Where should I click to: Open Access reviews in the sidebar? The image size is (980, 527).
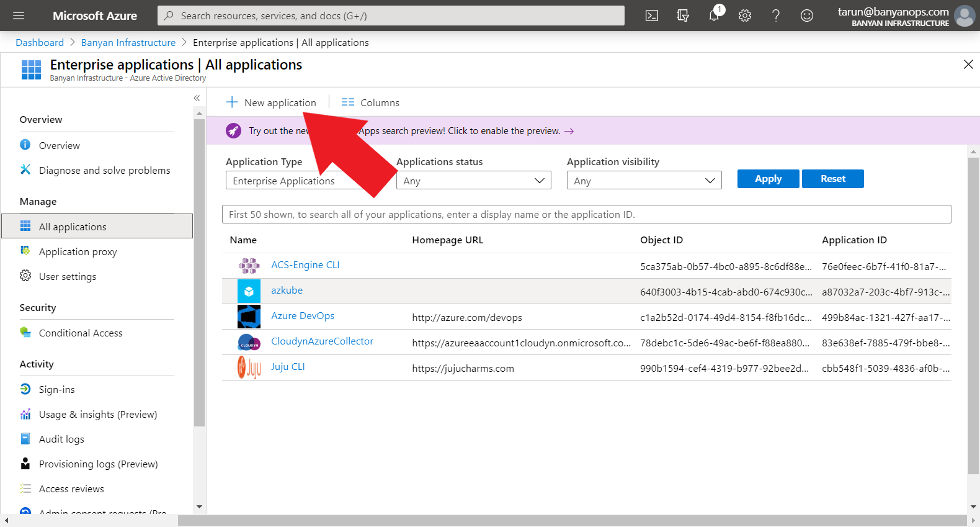click(x=71, y=489)
